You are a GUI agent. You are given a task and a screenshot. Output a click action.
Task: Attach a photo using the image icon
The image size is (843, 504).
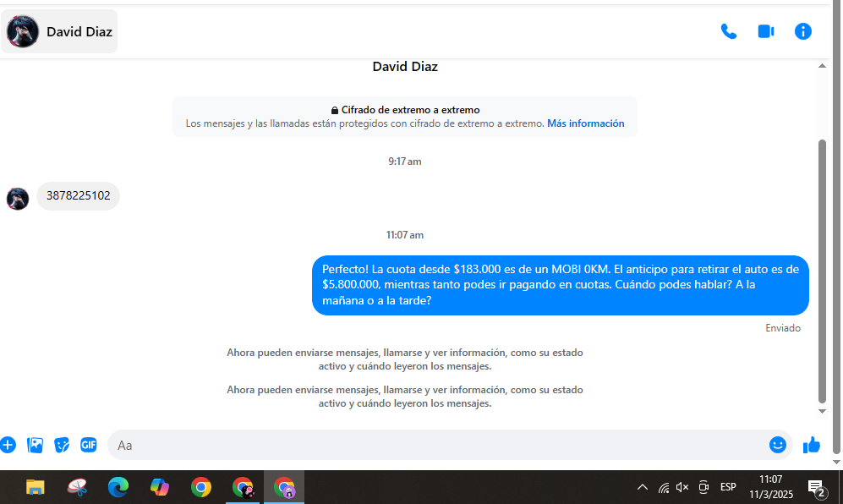pyautogui.click(x=35, y=446)
